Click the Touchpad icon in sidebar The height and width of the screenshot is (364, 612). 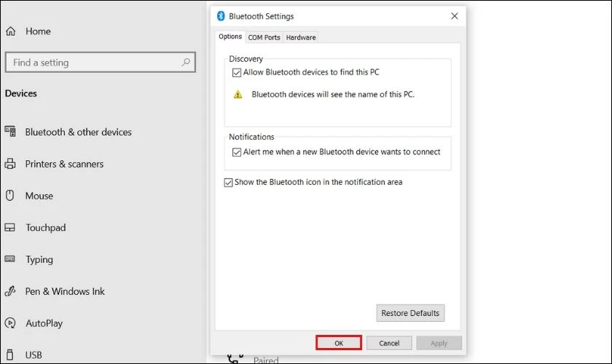coord(10,227)
